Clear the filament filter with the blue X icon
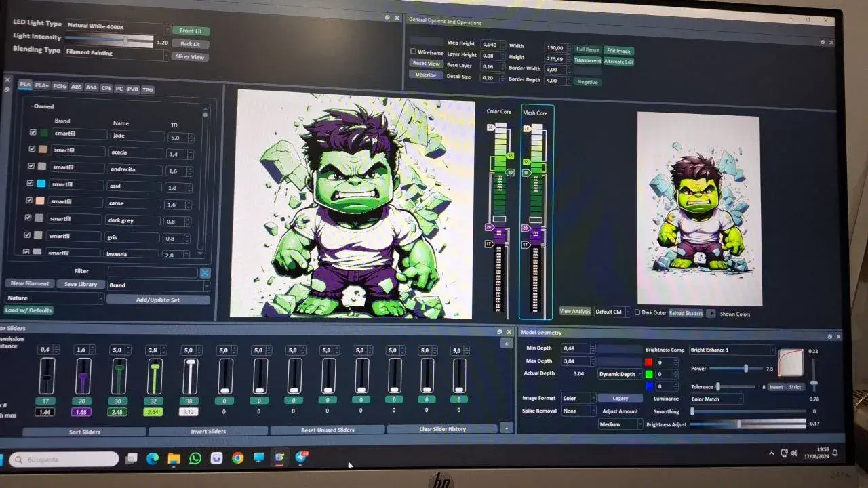 click(x=205, y=272)
